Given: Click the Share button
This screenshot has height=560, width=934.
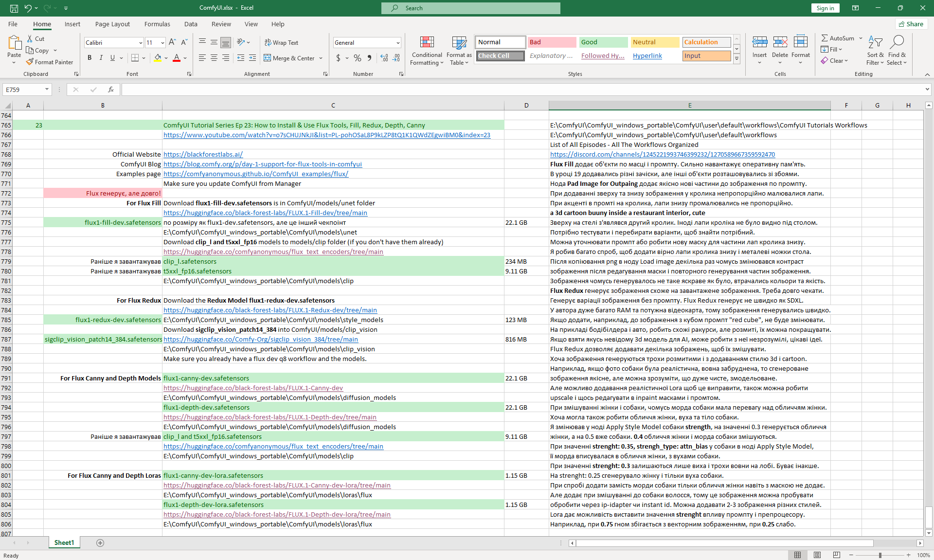Looking at the screenshot, I should coord(911,24).
